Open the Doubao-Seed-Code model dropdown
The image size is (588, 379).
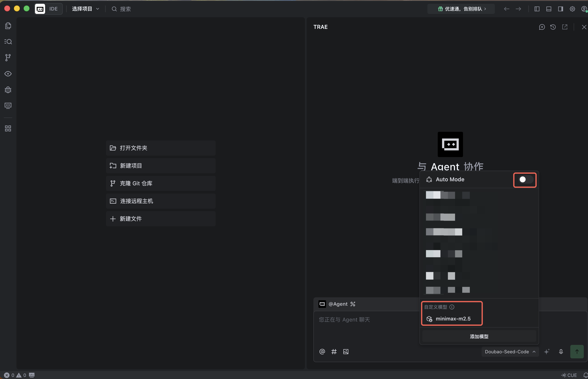[x=510, y=352]
